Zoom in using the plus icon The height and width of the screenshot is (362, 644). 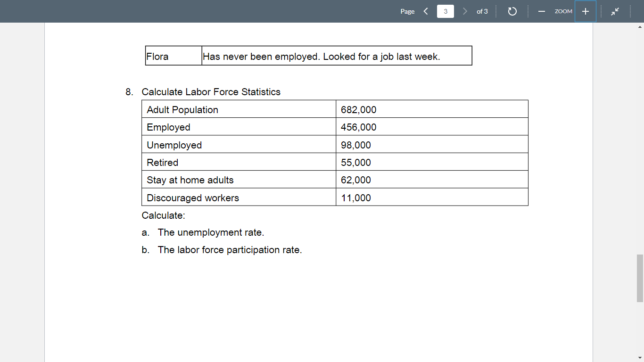tap(585, 11)
